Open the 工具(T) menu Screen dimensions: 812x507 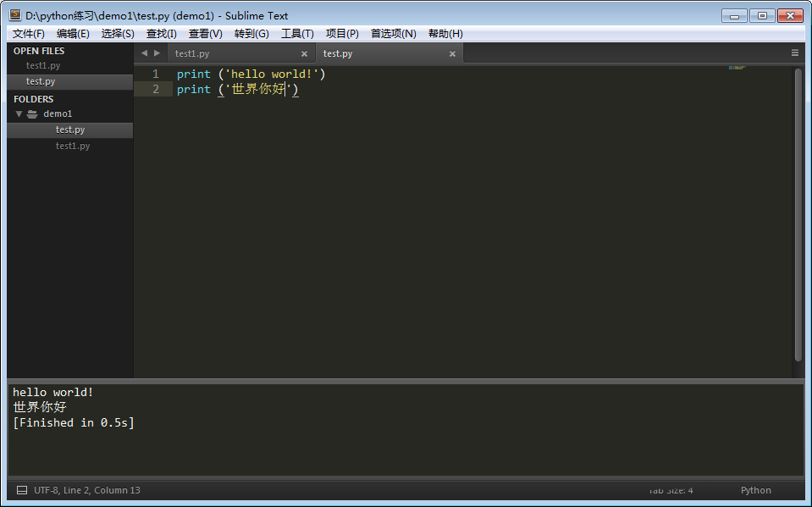coord(297,34)
